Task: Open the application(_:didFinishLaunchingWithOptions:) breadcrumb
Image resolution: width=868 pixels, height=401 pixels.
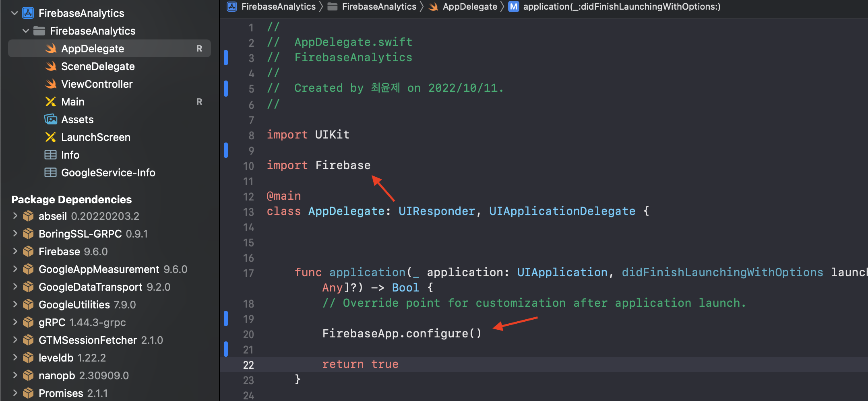Action: [x=622, y=6]
